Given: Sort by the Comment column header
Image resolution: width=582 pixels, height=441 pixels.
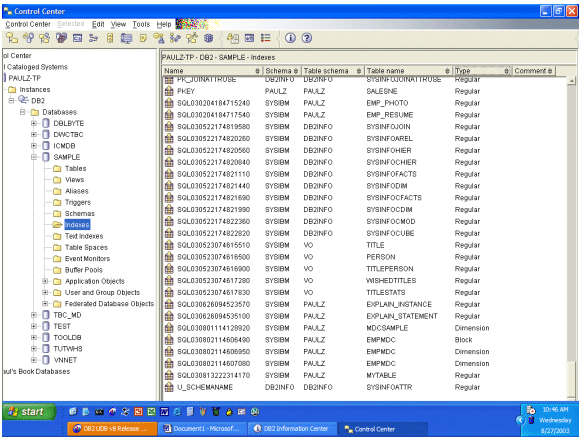Looking at the screenshot, I should click(x=534, y=71).
